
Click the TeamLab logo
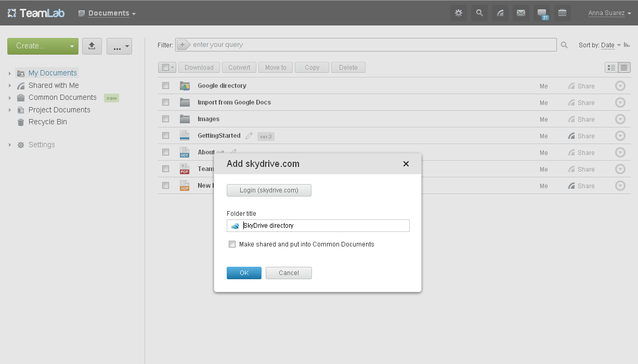(x=36, y=13)
